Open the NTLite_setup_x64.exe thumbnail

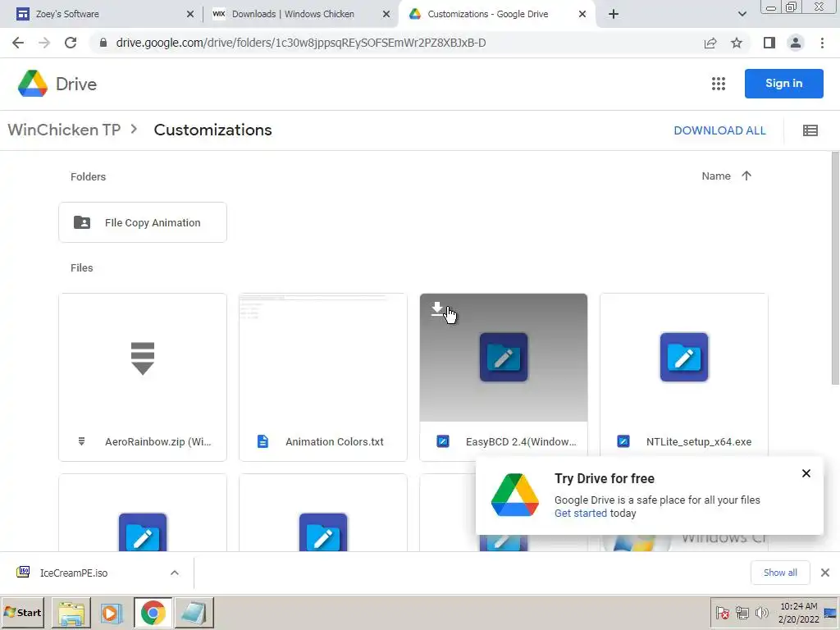(x=684, y=358)
